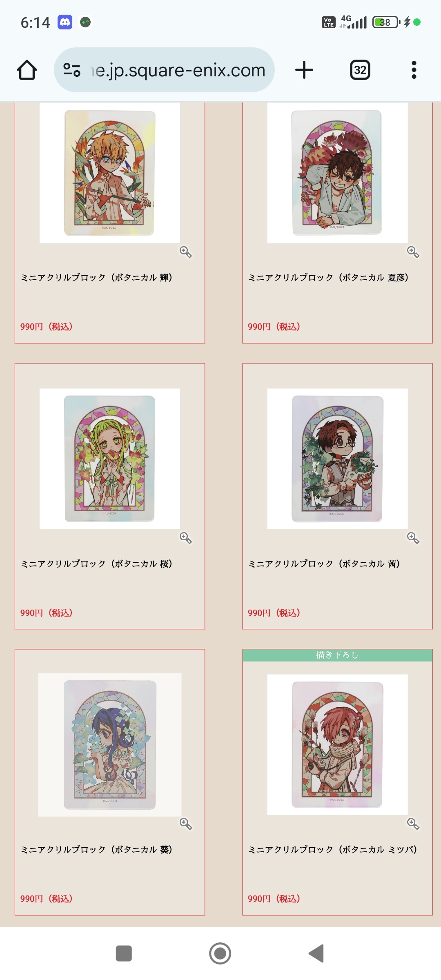Zoom the ミツバ acrylic block image
This screenshot has width=441, height=980.
tap(413, 824)
